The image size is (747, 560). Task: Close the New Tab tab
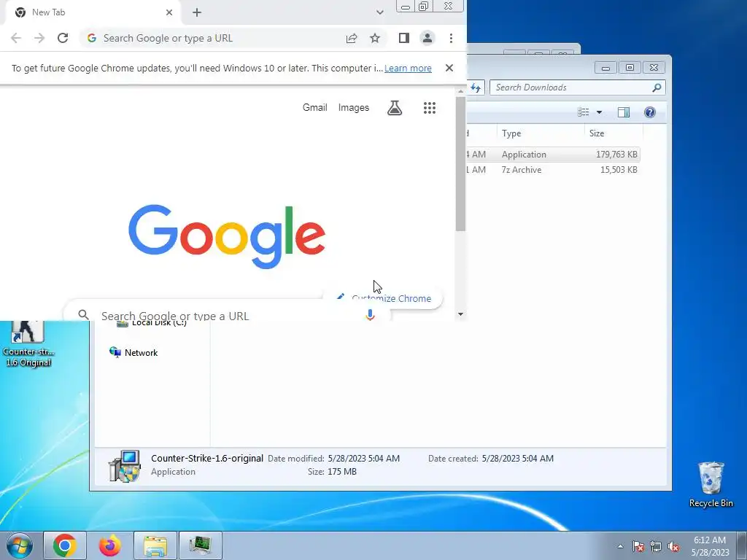(169, 12)
